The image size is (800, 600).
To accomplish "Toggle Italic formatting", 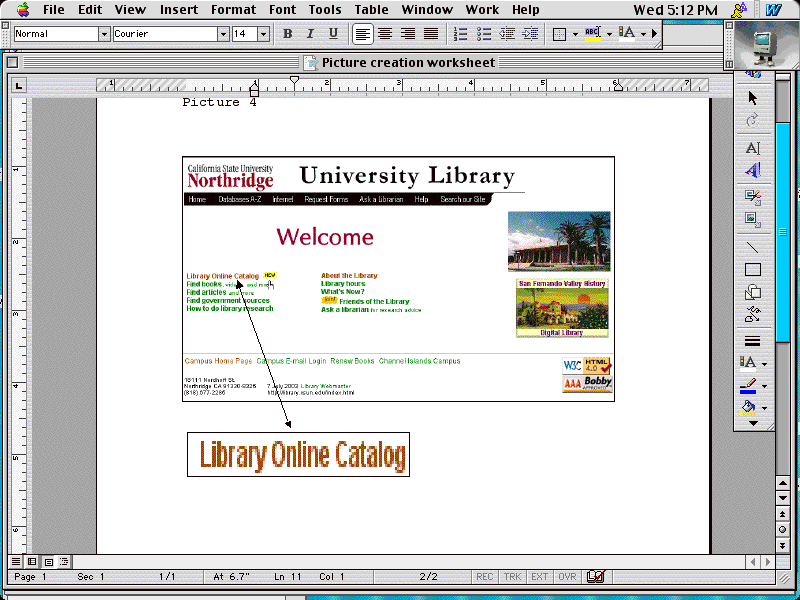I will (x=310, y=34).
